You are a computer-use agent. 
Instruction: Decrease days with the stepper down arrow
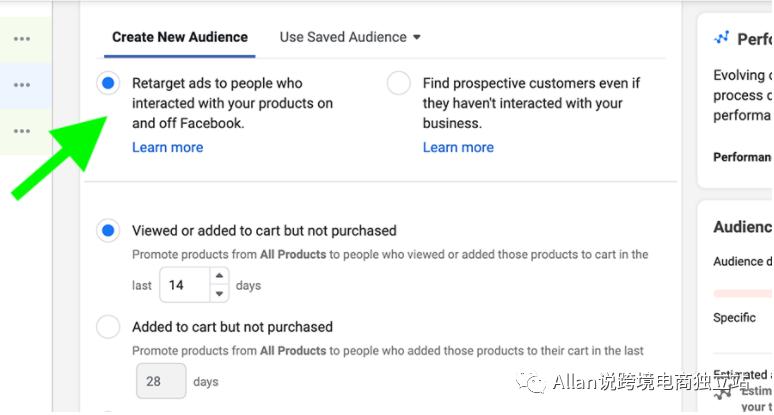click(219, 292)
